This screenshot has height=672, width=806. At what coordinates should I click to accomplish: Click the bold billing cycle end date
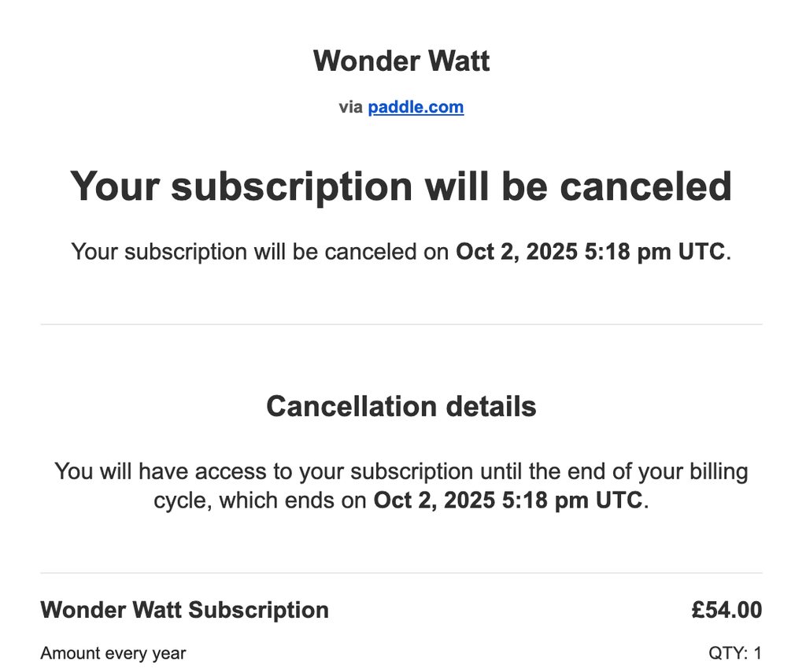click(508, 500)
